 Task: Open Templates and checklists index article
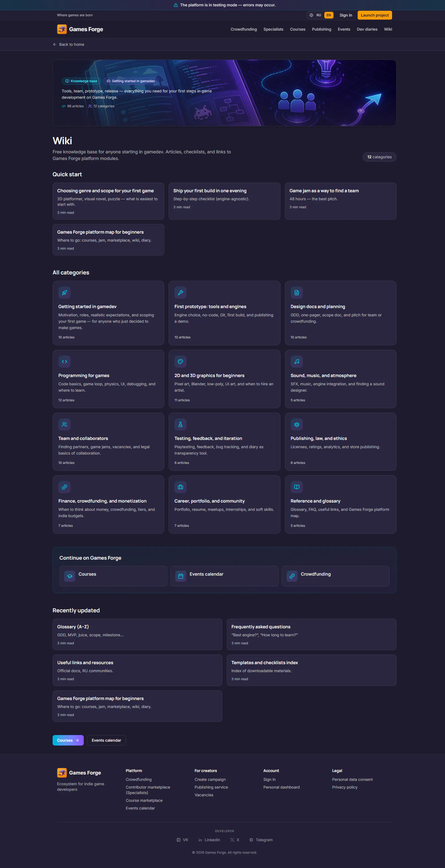tap(311, 670)
